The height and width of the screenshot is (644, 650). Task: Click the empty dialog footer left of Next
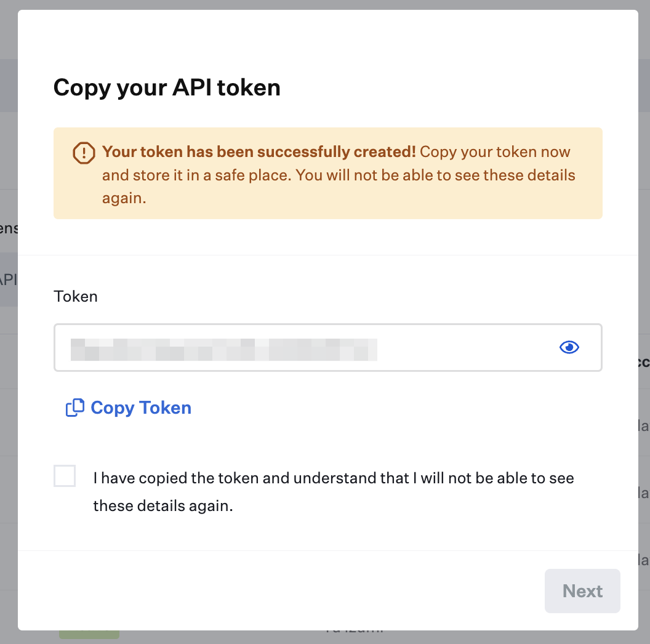[x=277, y=591]
